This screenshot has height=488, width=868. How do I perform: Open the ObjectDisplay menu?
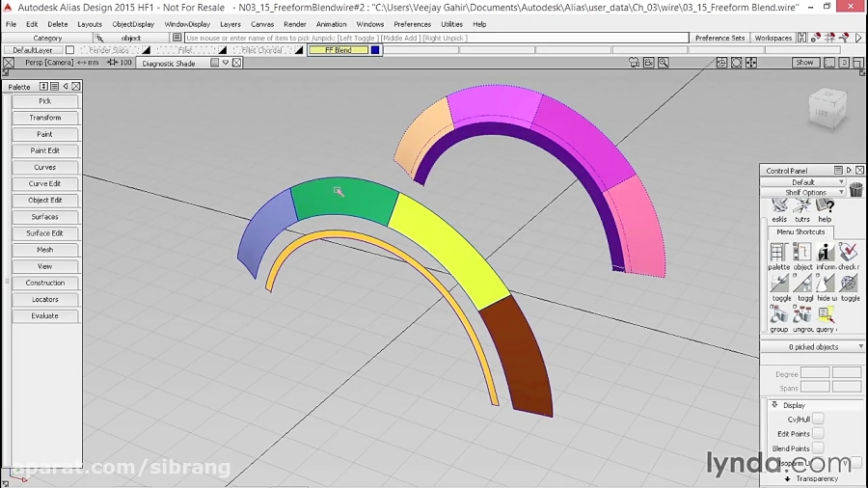(x=132, y=24)
